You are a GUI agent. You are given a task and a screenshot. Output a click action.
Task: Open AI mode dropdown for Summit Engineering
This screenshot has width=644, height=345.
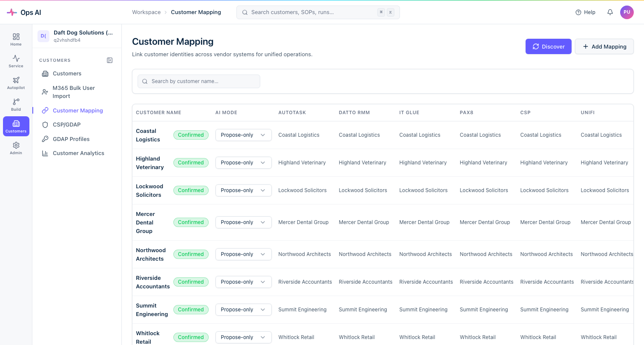243,310
